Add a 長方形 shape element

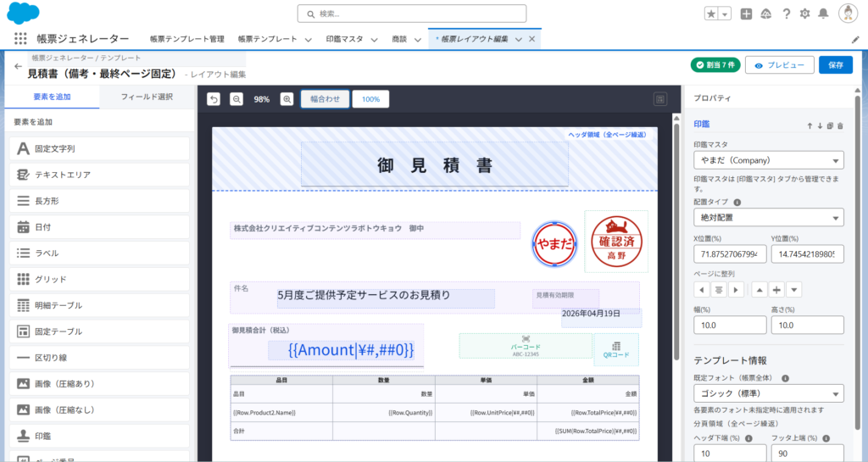tap(99, 201)
